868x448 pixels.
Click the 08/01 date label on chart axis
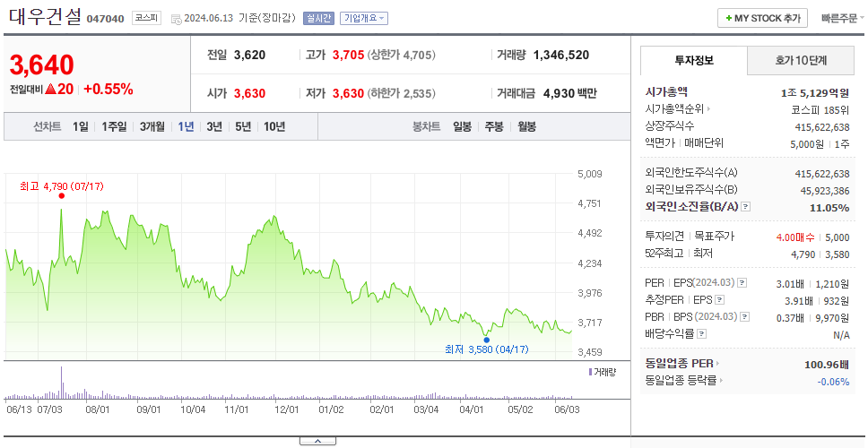click(x=100, y=410)
